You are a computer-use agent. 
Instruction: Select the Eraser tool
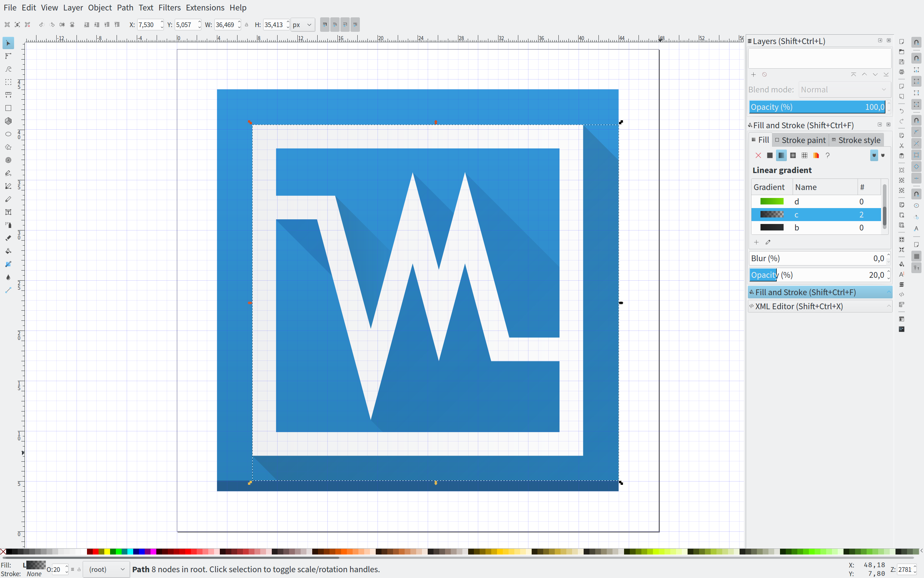pos(8,238)
